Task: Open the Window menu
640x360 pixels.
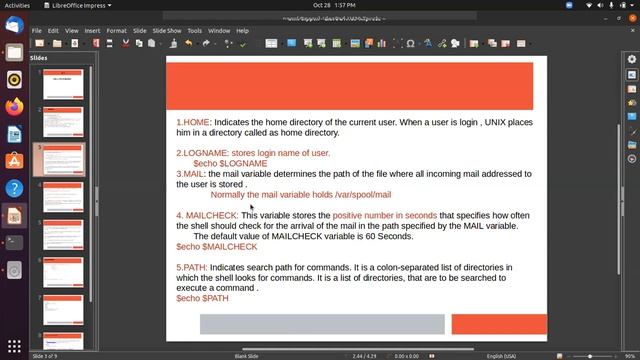Action: 219,31
